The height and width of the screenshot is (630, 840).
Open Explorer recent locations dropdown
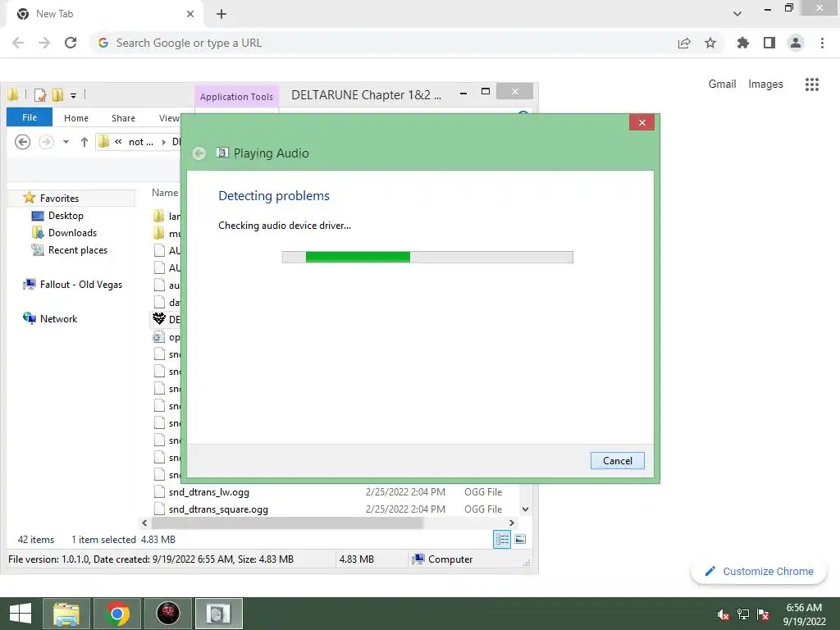66,142
